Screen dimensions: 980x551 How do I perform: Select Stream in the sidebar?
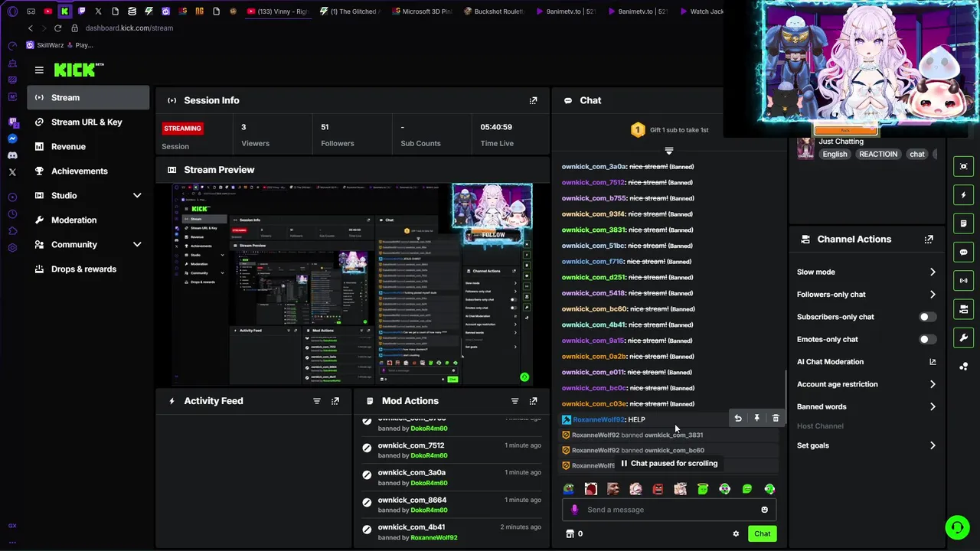pyautogui.click(x=89, y=98)
